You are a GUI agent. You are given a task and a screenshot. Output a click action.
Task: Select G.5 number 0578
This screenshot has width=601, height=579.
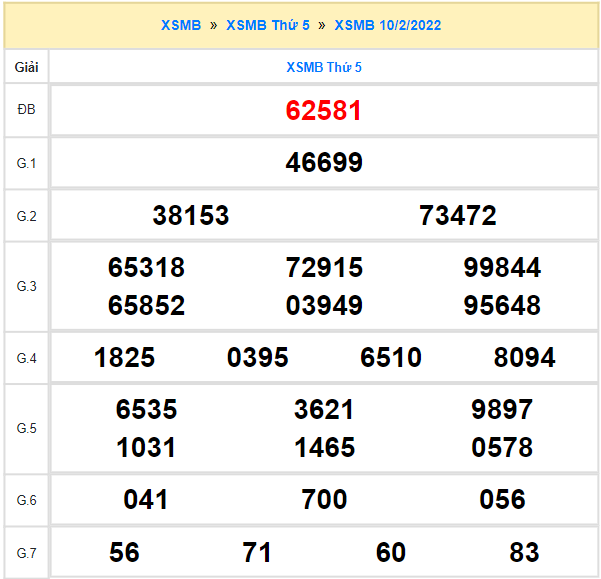(x=502, y=447)
